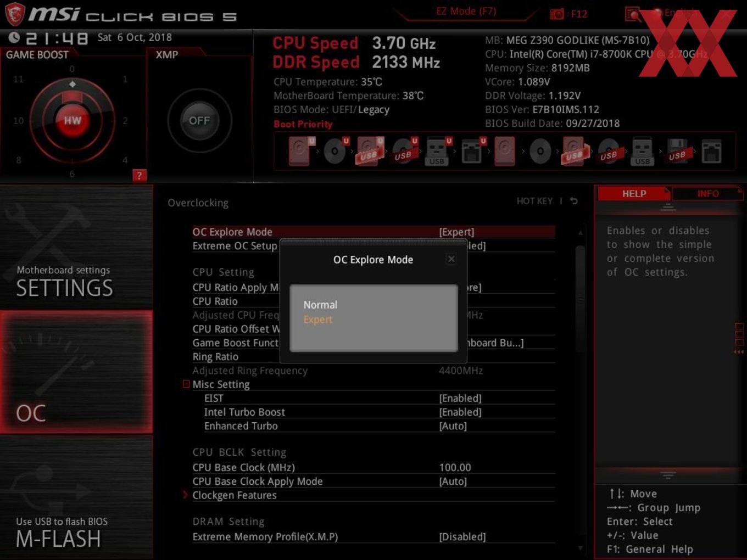Take a screenshot with the F12 camera icon

click(x=557, y=14)
